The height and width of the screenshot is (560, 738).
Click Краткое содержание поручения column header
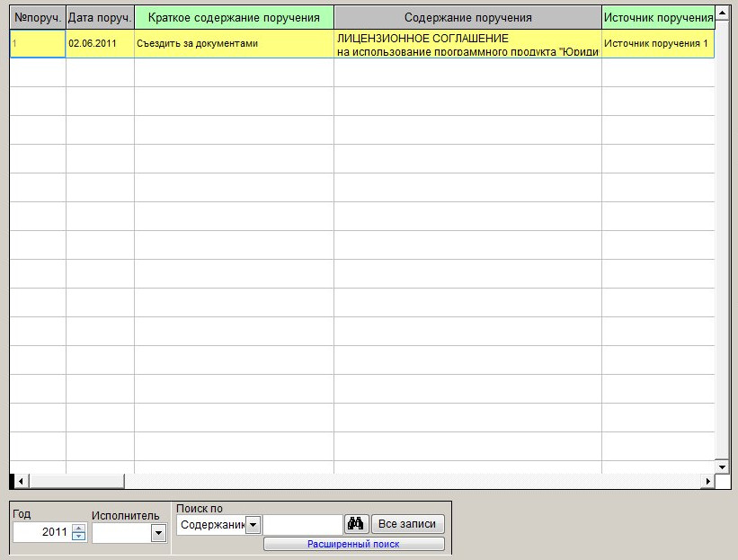(x=234, y=17)
